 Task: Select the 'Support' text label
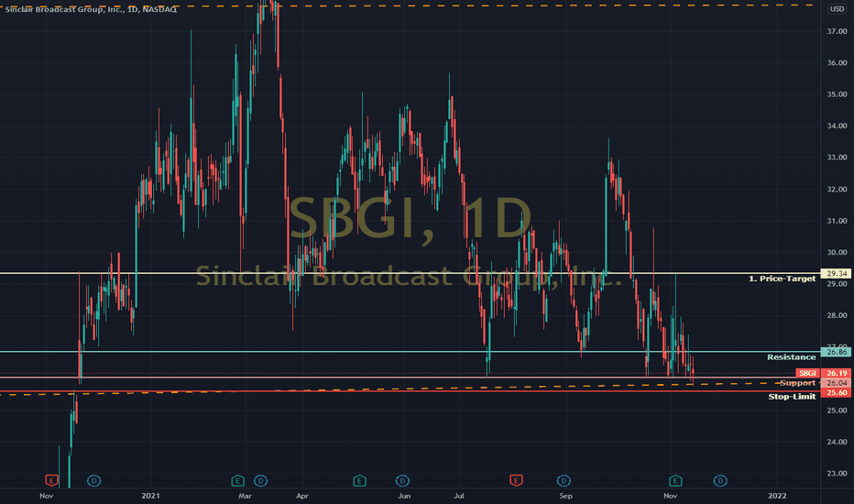[x=797, y=383]
